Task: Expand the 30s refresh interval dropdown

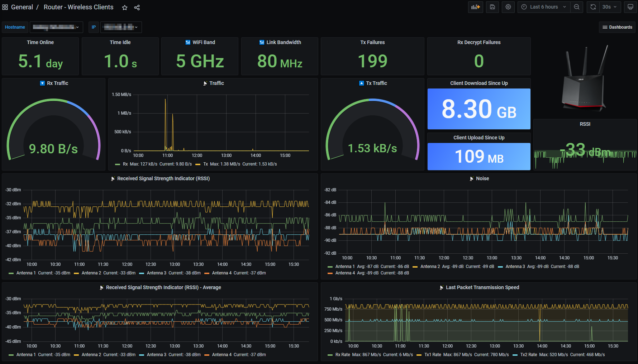Action: pos(610,7)
